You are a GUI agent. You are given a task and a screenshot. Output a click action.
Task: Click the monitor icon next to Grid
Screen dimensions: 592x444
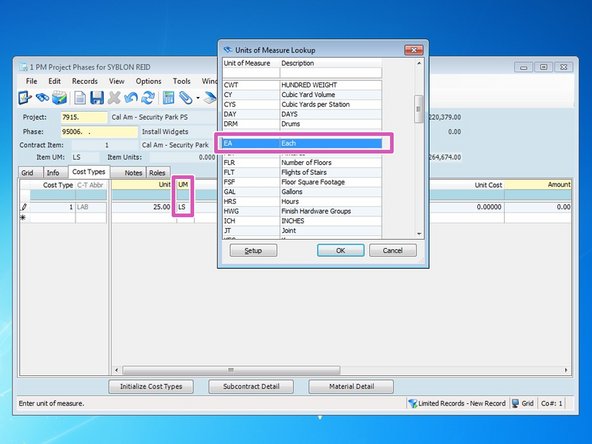[515, 403]
